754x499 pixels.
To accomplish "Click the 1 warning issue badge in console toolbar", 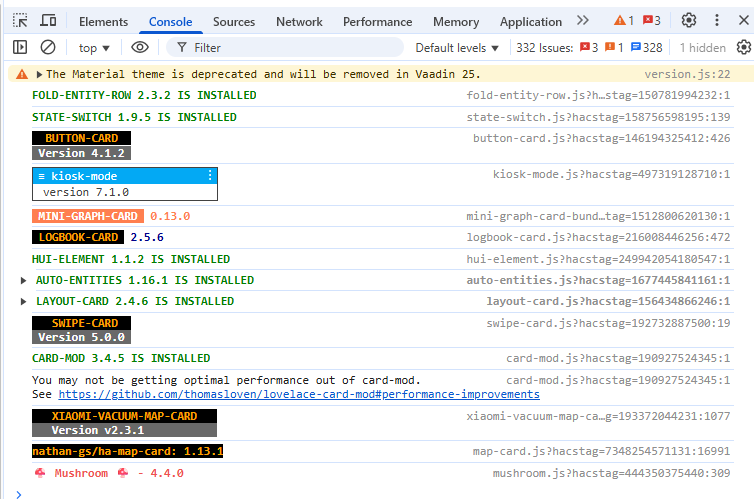I will pyautogui.click(x=614, y=48).
